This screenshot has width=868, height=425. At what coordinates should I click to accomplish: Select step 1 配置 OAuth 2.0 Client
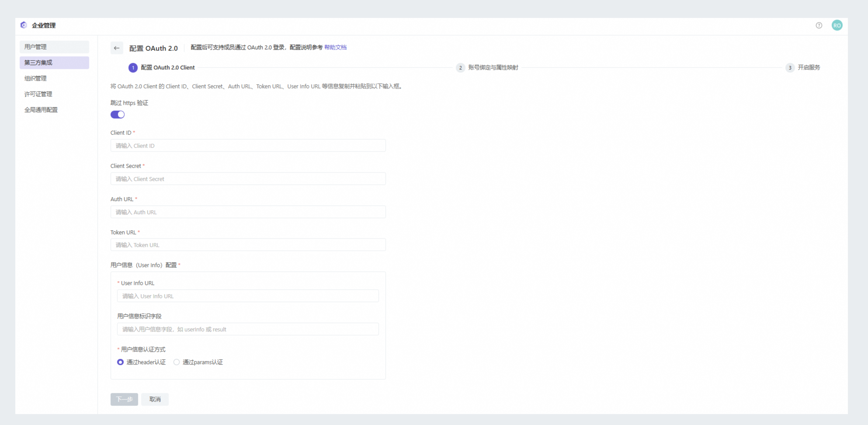(162, 68)
